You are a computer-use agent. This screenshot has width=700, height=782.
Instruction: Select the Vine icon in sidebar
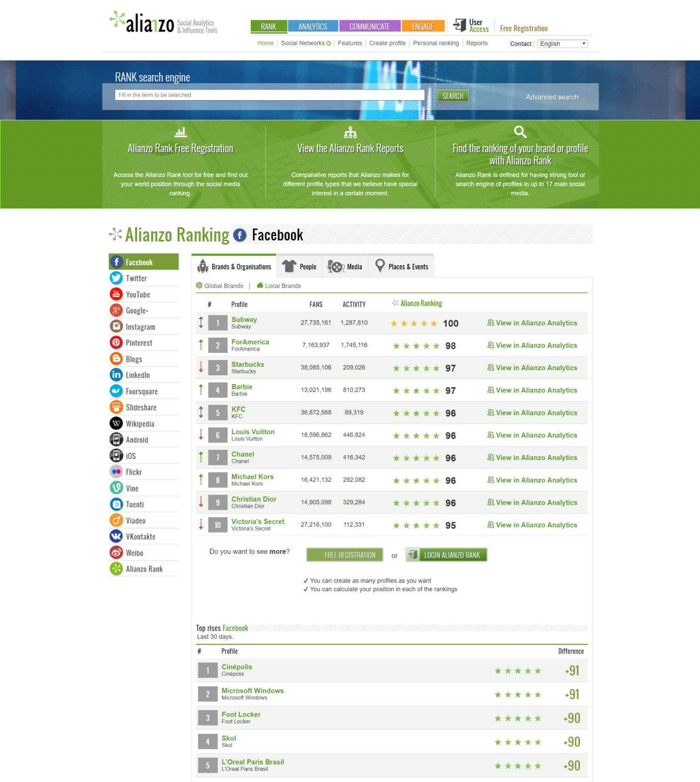(116, 488)
